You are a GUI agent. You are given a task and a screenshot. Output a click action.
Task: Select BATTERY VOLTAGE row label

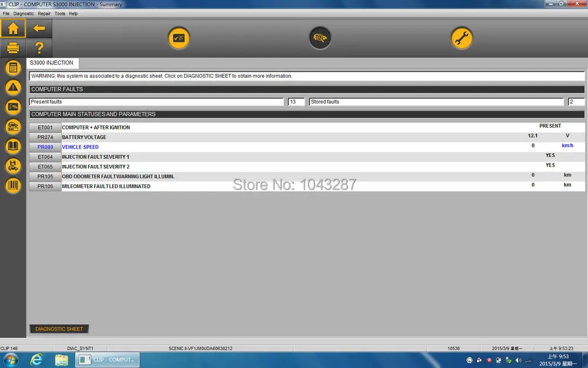point(84,137)
